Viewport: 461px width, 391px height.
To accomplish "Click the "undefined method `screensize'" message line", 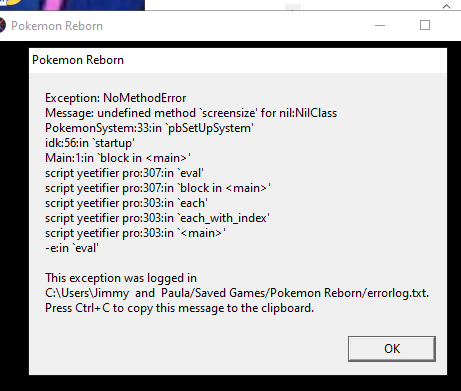I will 191,113.
